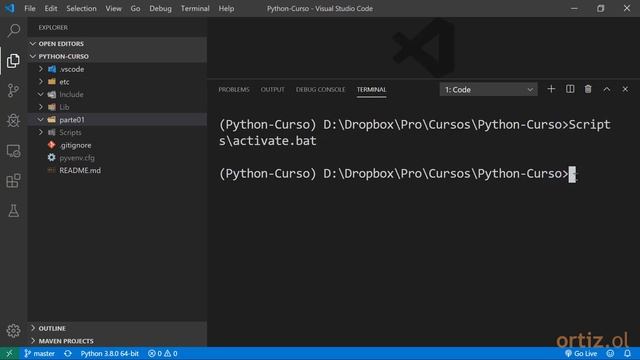
Task: Open the Terminal menu
Action: 195,8
